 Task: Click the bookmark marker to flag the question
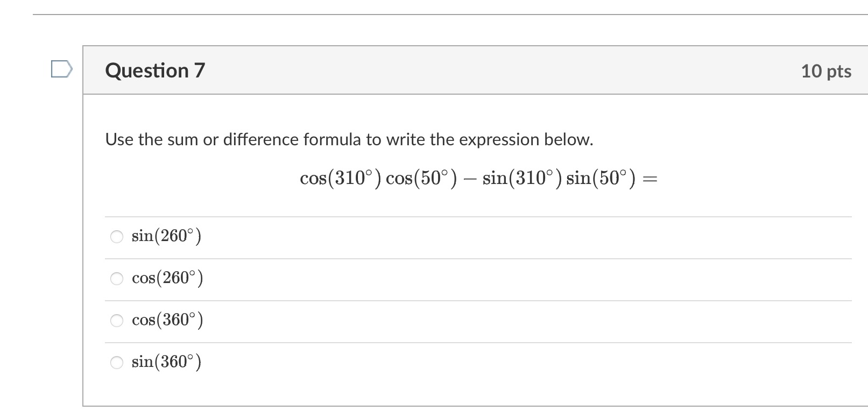tap(61, 69)
